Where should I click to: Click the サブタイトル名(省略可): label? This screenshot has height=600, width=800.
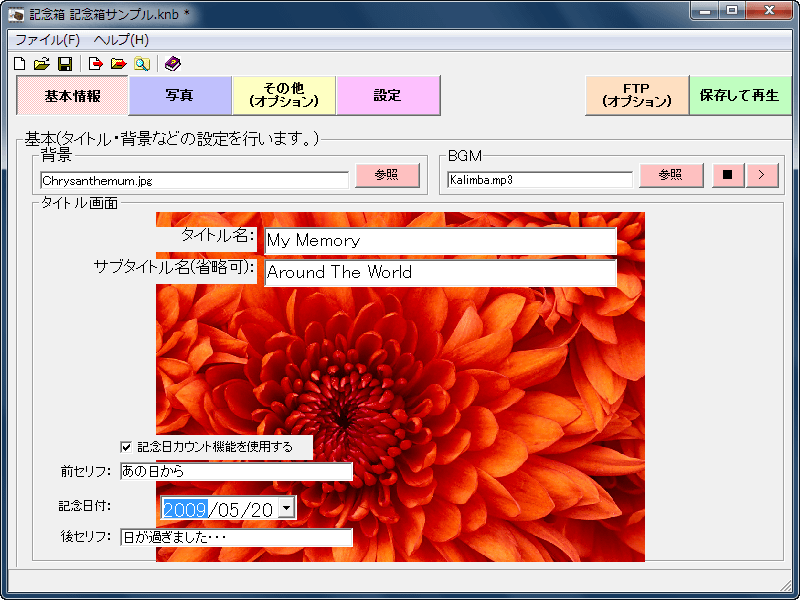(x=173, y=267)
